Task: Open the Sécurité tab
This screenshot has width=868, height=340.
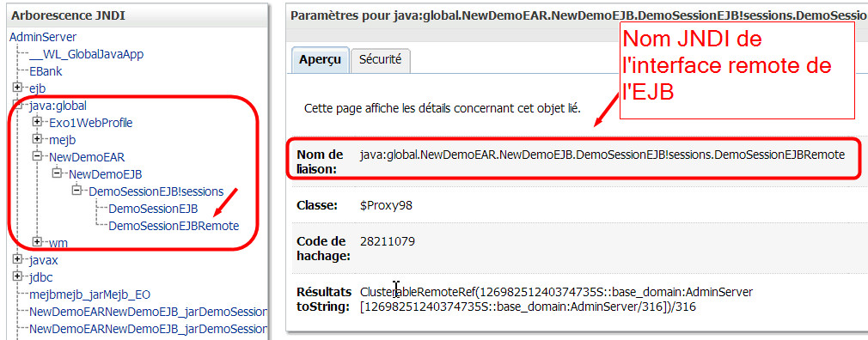Action: pos(381,60)
